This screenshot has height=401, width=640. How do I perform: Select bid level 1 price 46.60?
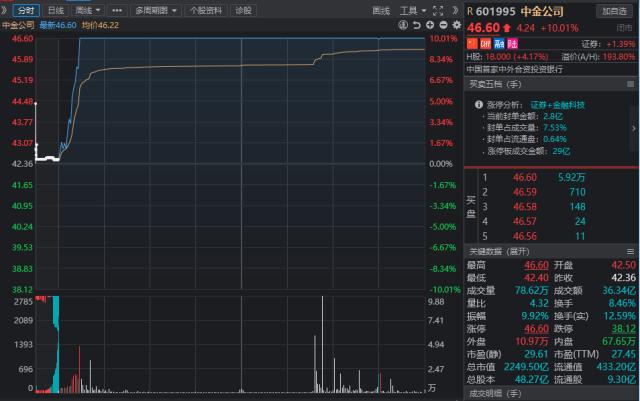click(525, 177)
